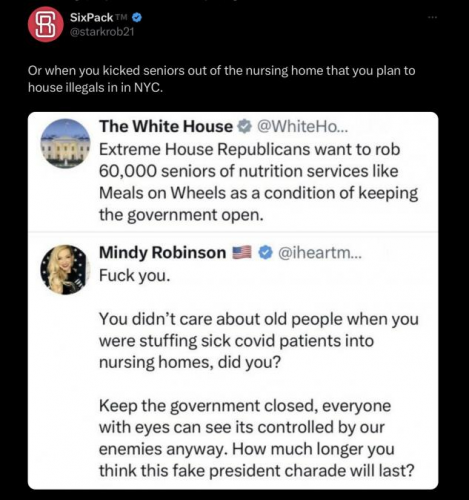This screenshot has width=469, height=500.
Task: Open the @WhiteHo... handle
Action: coord(302,127)
